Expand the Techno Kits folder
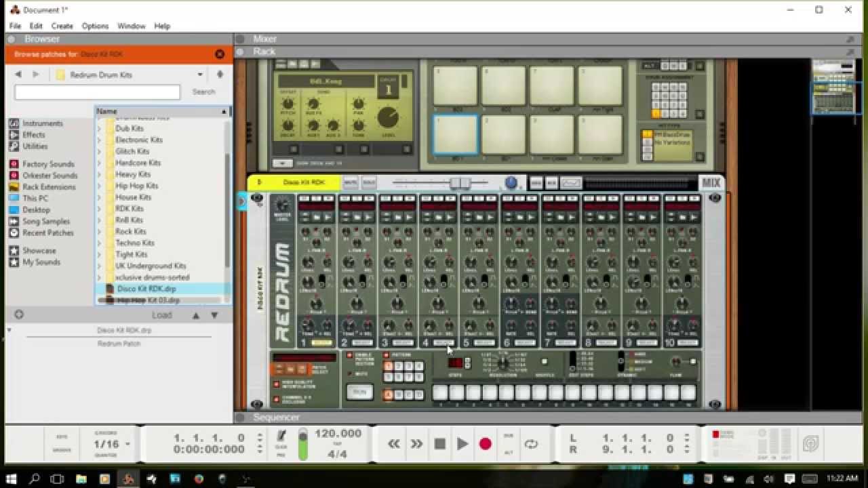Image resolution: width=868 pixels, height=488 pixels. (100, 243)
